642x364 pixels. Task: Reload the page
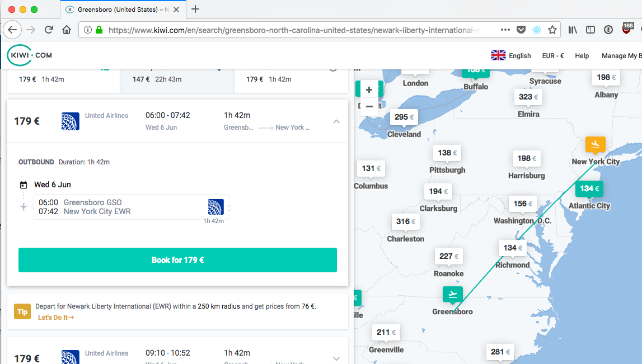tap(49, 30)
